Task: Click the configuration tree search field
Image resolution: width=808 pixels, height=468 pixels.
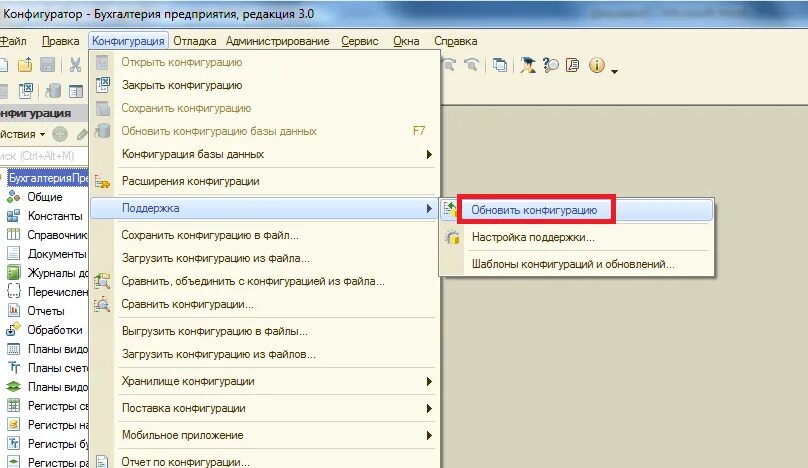Action: pos(44,156)
